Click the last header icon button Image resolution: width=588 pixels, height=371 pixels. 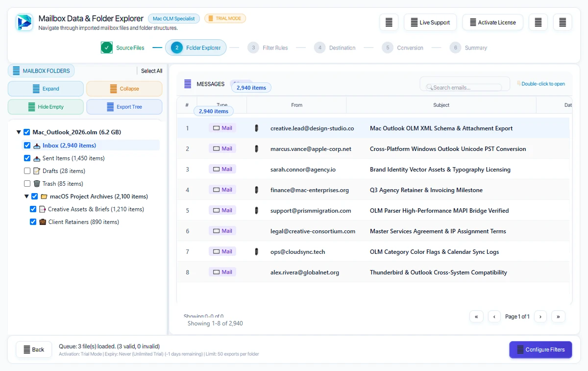[x=563, y=23]
